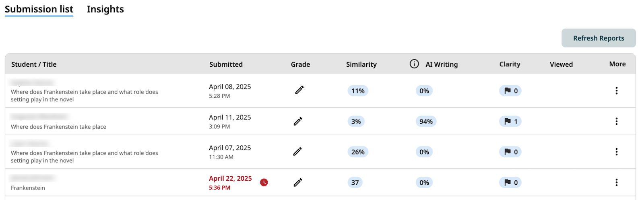Edit grade for the April 11 submission
The height and width of the screenshot is (200, 644).
pyautogui.click(x=298, y=121)
